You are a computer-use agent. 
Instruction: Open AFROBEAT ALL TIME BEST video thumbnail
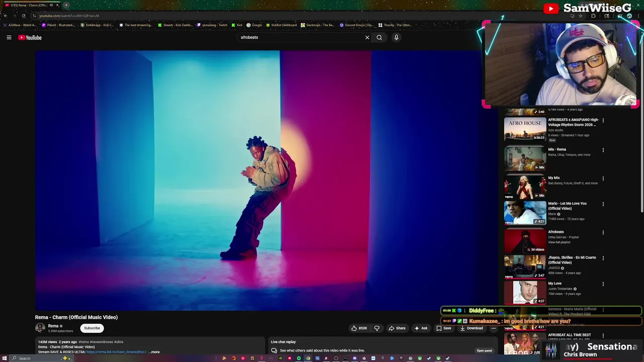(x=525, y=343)
